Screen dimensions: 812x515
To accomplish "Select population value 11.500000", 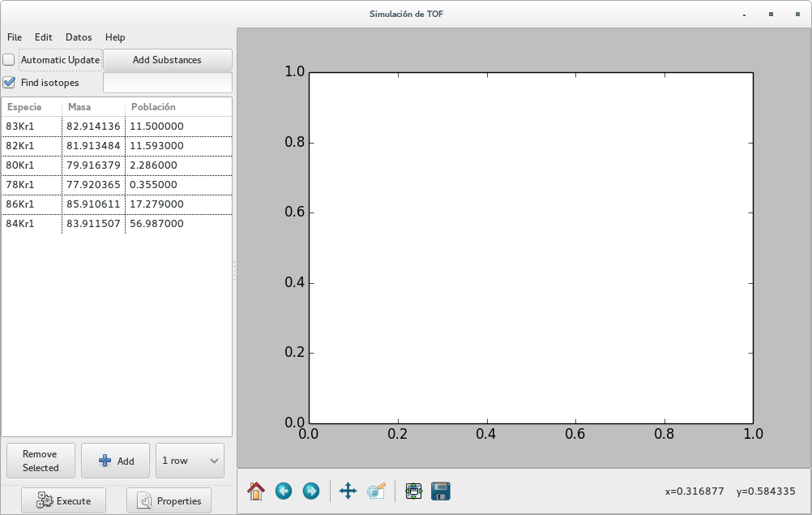I will (x=178, y=127).
